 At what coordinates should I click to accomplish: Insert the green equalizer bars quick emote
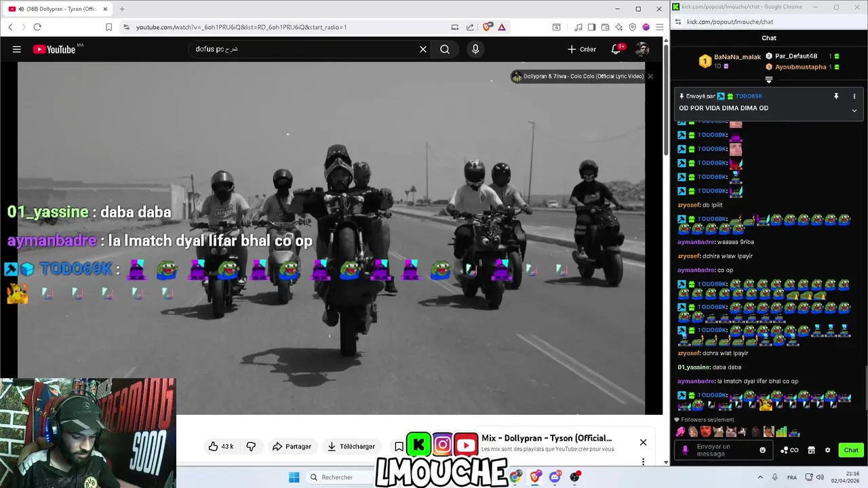coord(781,432)
